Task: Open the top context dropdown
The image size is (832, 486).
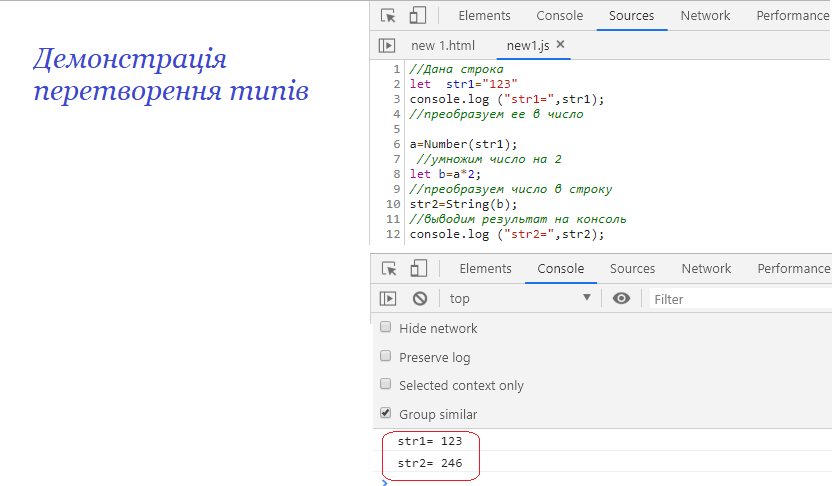Action: point(520,298)
